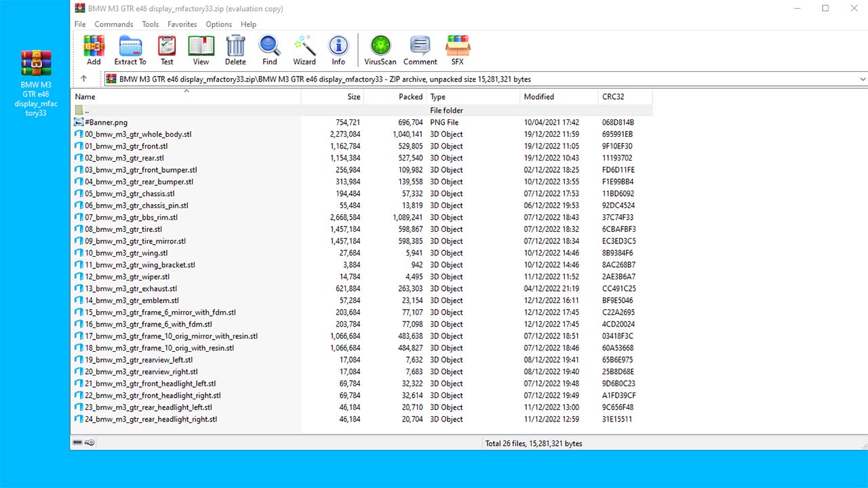Open the Options menu
The image size is (868, 488).
219,24
